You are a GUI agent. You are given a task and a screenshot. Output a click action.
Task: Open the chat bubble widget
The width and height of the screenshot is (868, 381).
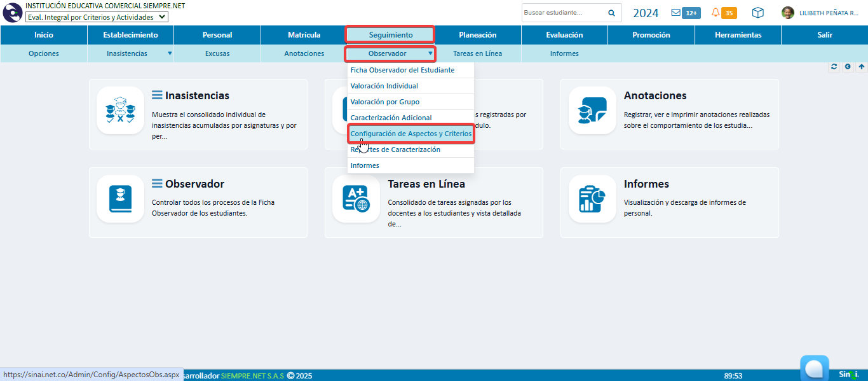[x=814, y=368]
